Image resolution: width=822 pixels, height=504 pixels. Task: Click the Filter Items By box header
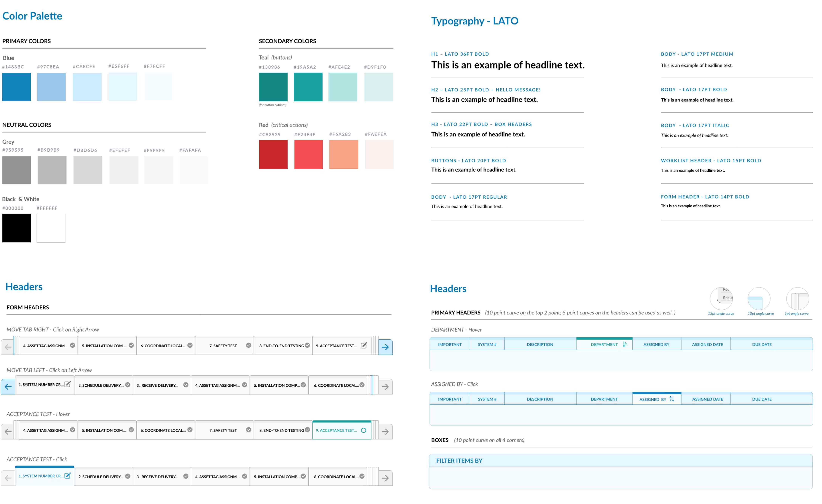coord(459,461)
